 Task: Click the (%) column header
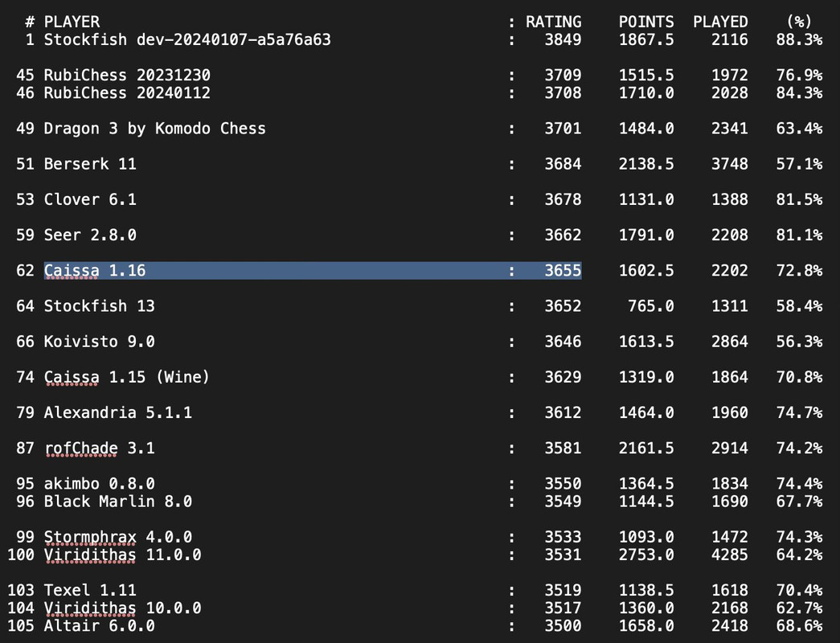(799, 22)
